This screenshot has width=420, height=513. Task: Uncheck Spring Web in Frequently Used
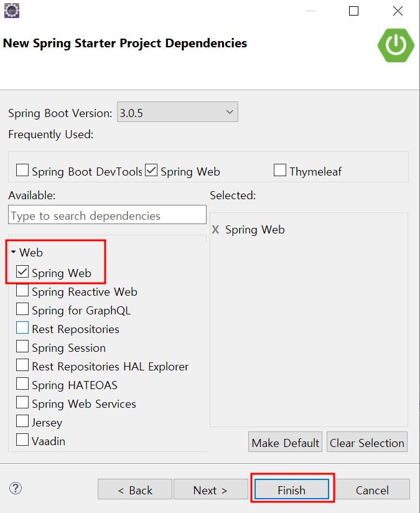(151, 170)
